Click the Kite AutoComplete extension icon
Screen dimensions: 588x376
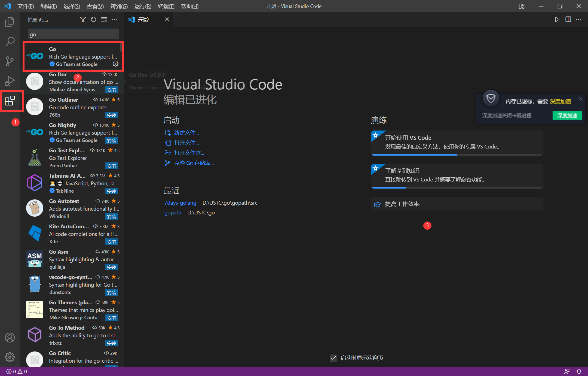[x=35, y=233]
